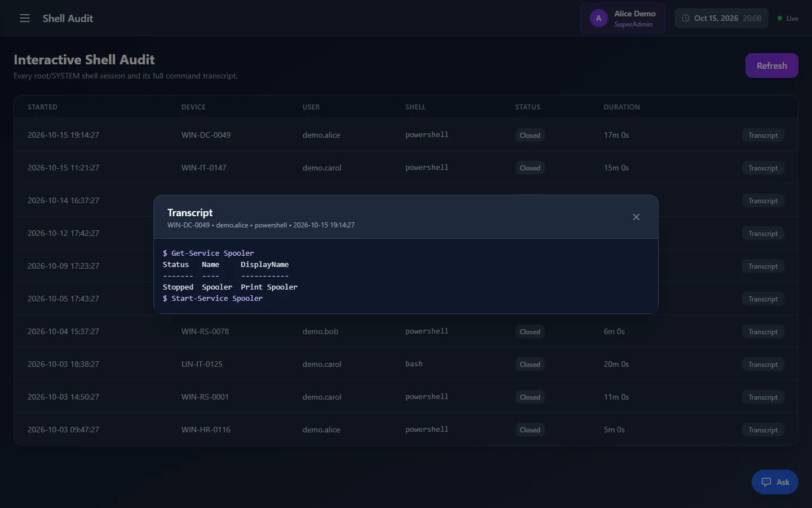812x508 pixels.
Task: Open the hamburger navigation menu
Action: point(25,18)
